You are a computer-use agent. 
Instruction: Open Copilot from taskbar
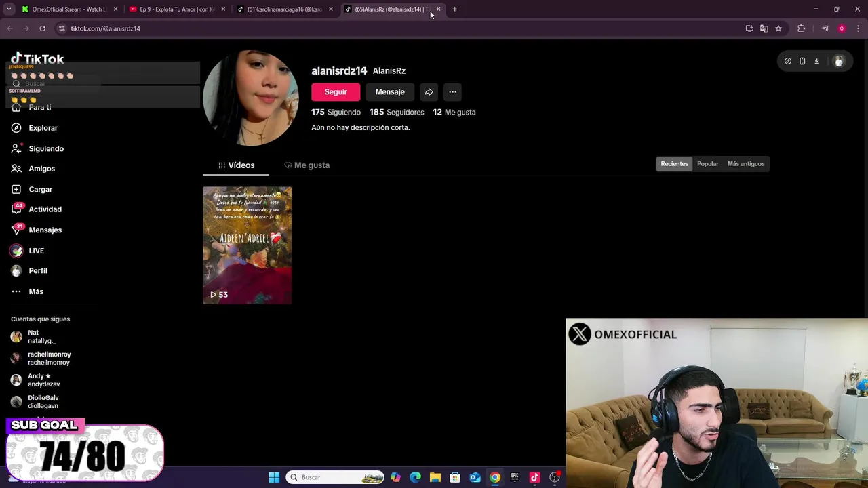coord(395,478)
